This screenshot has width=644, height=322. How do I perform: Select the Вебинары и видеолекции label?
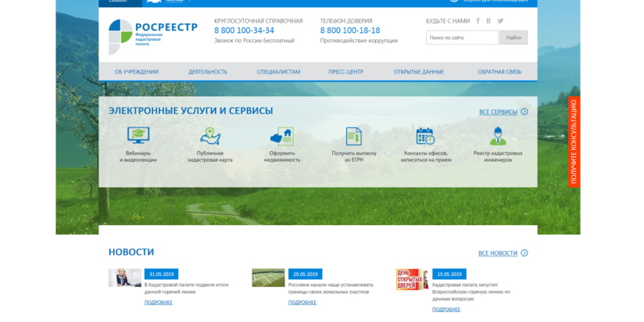click(138, 156)
